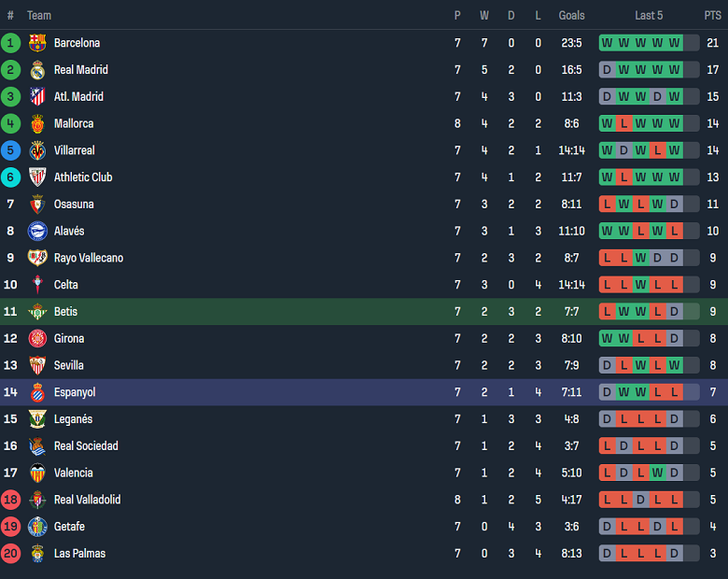
Task: Click the Las Palmas crest icon
Action: coord(37,554)
